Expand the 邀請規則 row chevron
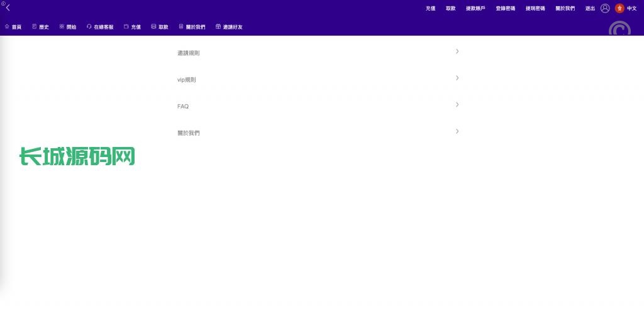The height and width of the screenshot is (331, 644). (457, 52)
